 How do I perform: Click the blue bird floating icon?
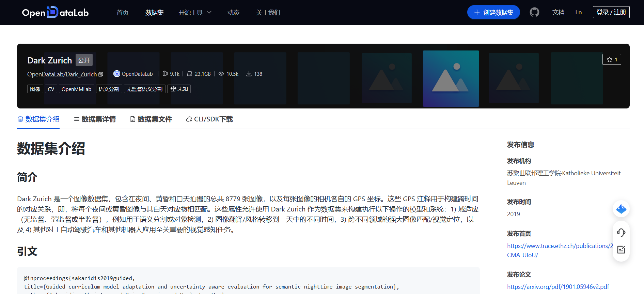point(621,209)
